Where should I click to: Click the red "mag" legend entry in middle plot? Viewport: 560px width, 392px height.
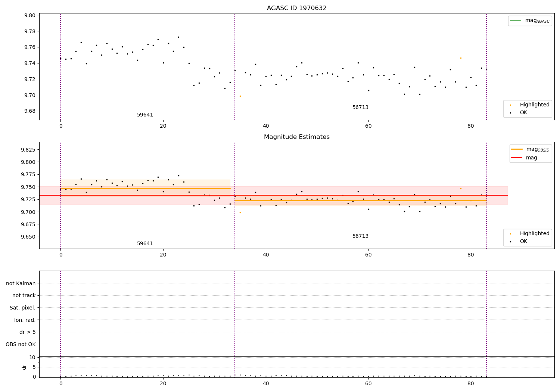[x=524, y=158]
